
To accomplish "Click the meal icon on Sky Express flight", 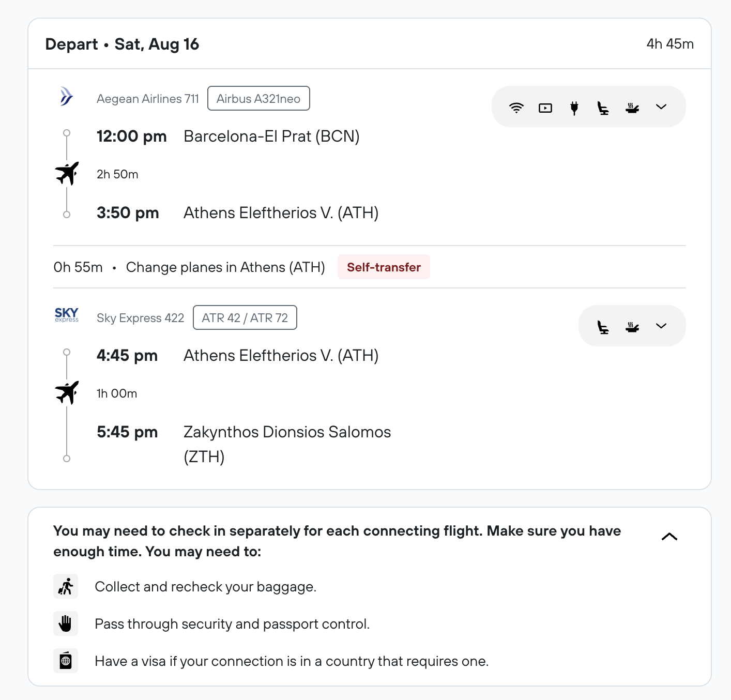I will [x=632, y=327].
